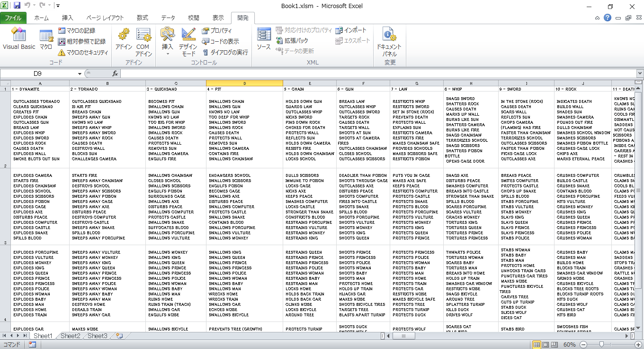644x349 pixels.
Task: Click 拡張パック expansion packs
Action: pos(292,41)
